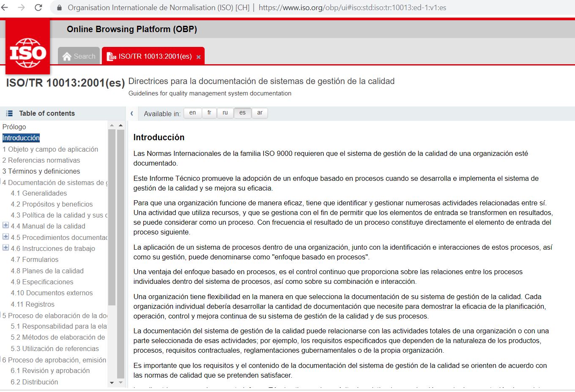Expand 4.5 Procedimientos documentados node

tap(5, 237)
